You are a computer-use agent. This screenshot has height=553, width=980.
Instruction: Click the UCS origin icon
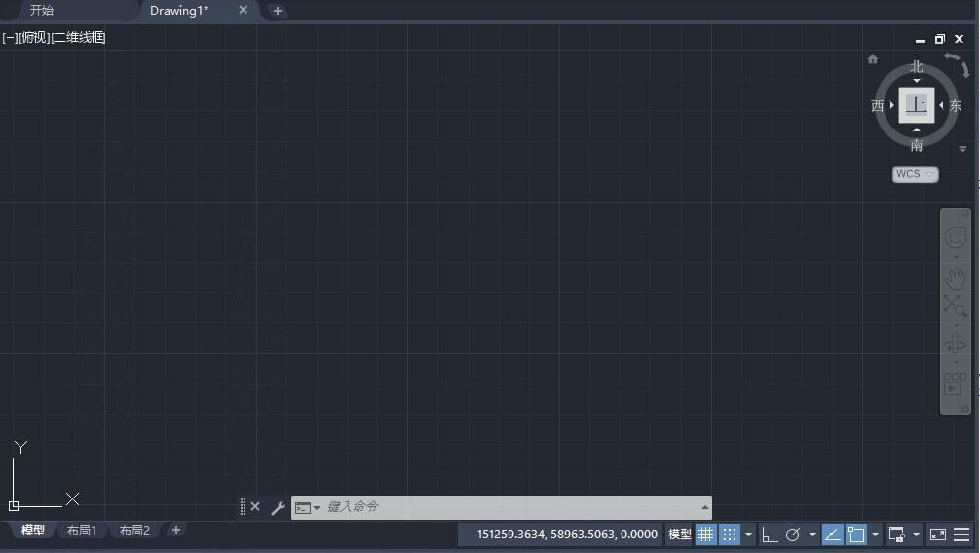(14, 505)
